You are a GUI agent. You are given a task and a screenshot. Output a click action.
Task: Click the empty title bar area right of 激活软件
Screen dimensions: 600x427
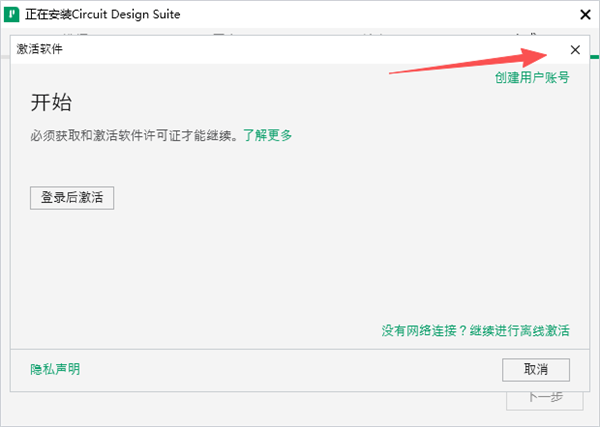tap(300, 49)
